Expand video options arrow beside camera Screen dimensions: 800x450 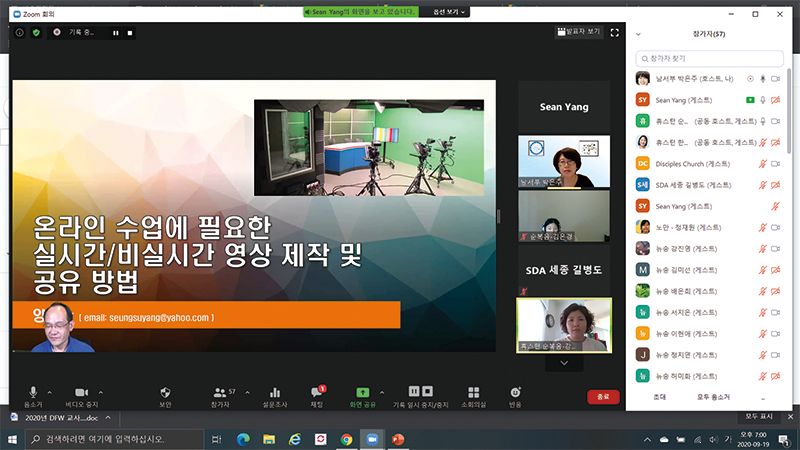[x=101, y=391]
